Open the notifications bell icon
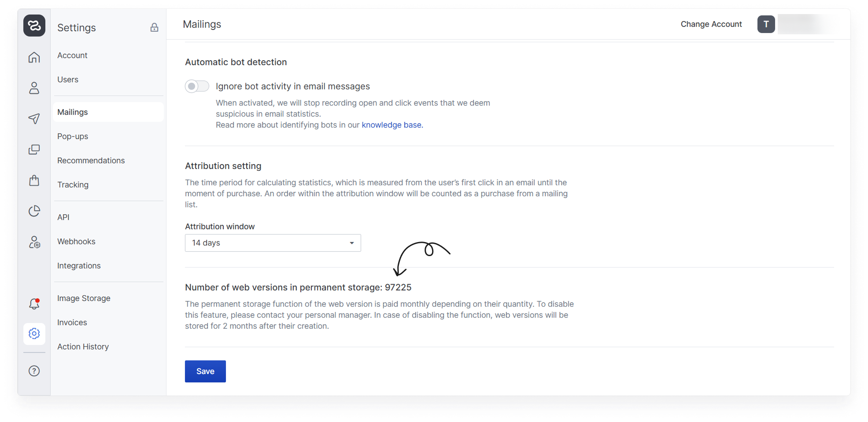 [34, 304]
